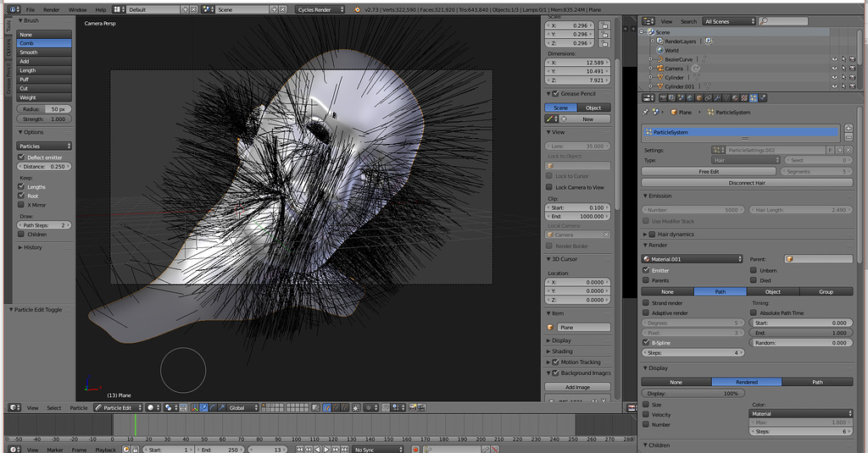Select the Smooth brush
Image resolution: width=868 pixels, height=453 pixels.
pyautogui.click(x=44, y=52)
